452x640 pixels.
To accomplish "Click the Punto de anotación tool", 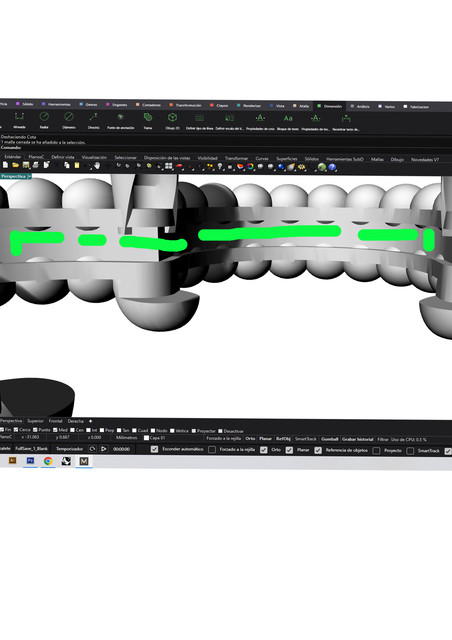I will pos(120,121).
